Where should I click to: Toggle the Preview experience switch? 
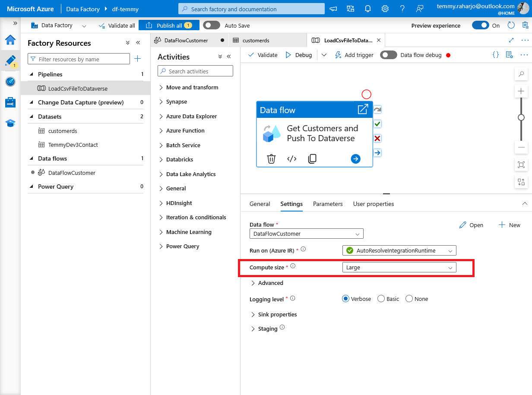480,25
